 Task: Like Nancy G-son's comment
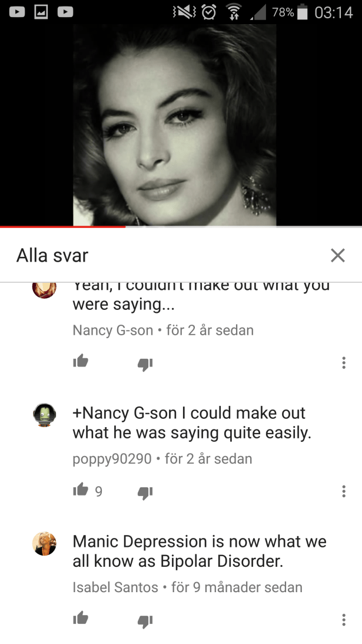[x=81, y=361]
